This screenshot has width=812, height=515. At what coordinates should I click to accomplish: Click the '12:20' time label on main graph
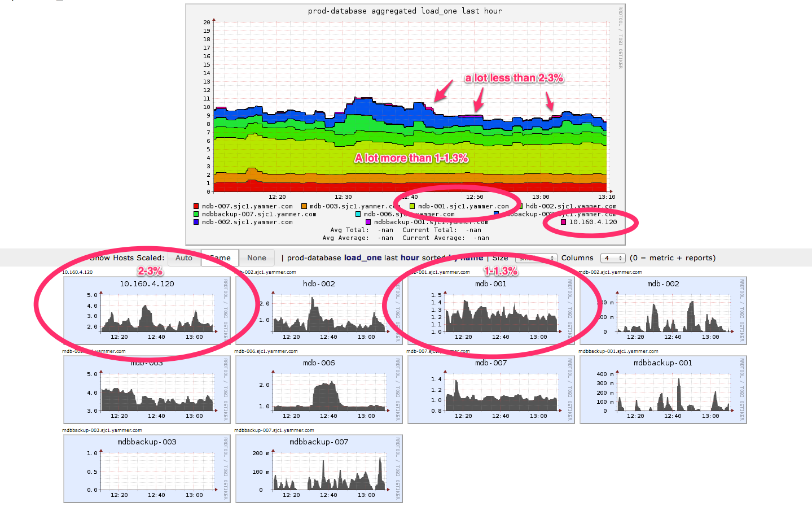point(277,197)
